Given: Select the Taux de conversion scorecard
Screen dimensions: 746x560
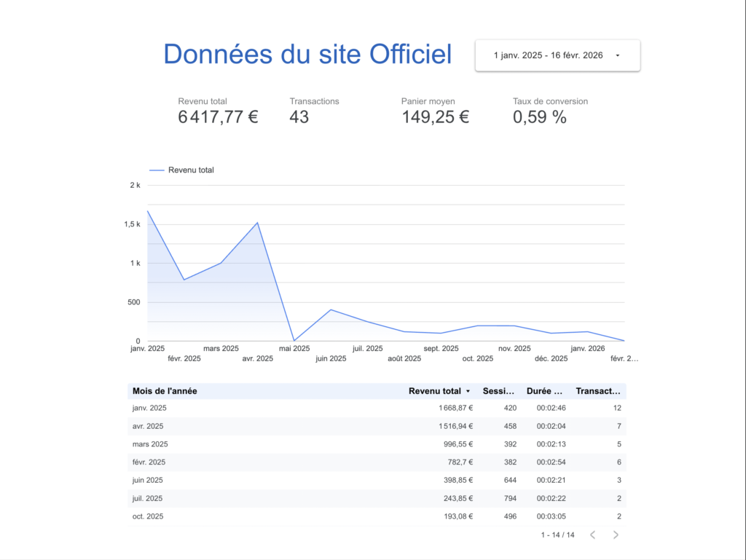Looking at the screenshot, I should pos(549,111).
